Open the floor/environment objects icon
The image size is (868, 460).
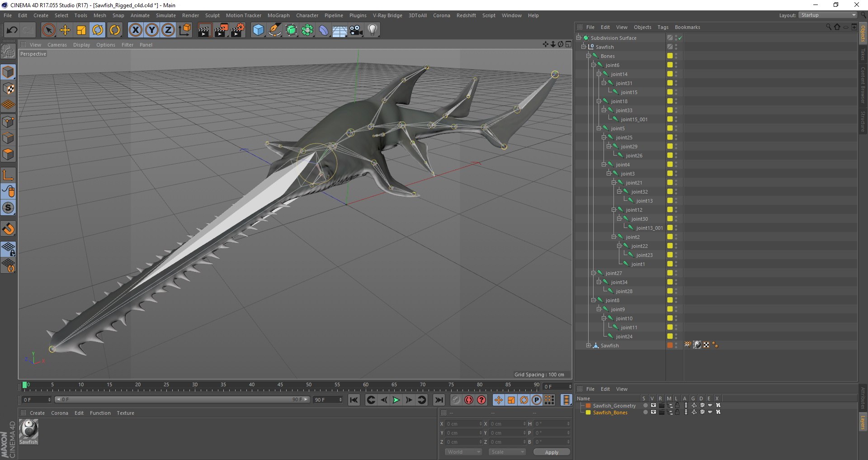pos(340,30)
